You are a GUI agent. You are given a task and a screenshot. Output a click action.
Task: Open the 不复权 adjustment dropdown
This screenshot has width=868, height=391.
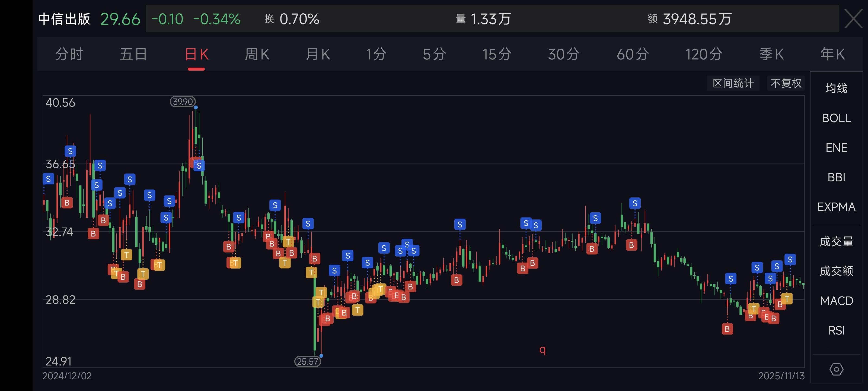point(786,83)
